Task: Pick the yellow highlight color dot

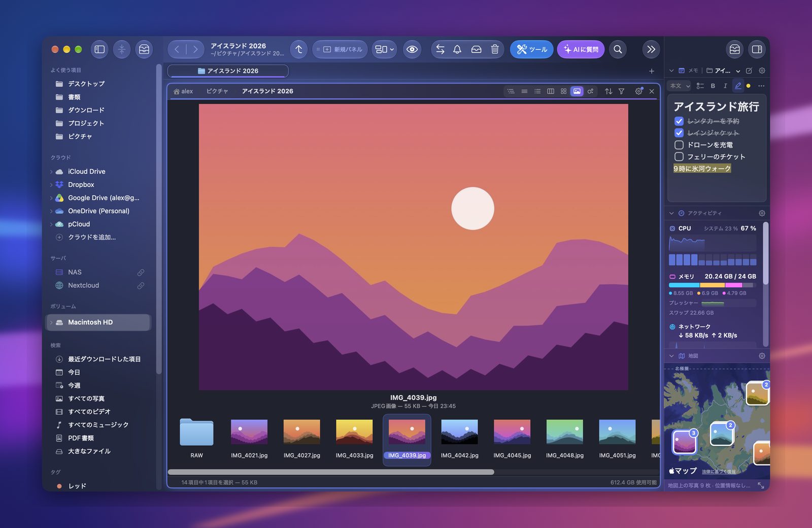Action: pyautogui.click(x=749, y=86)
